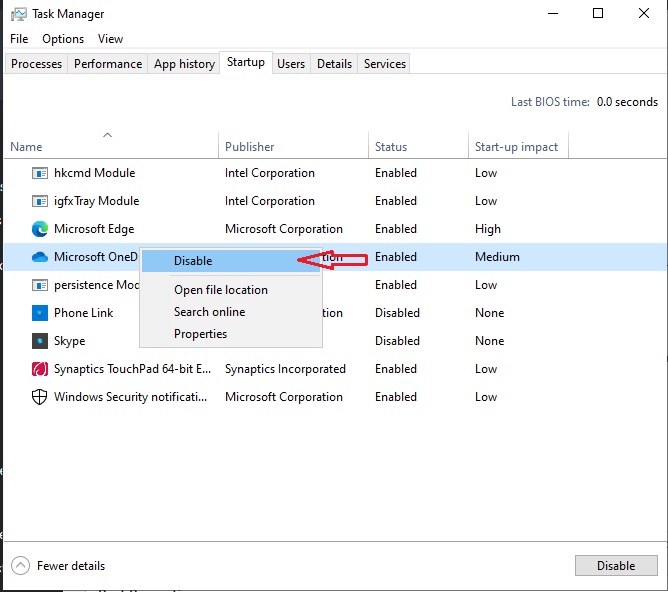Switch to the App history tab

pos(184,64)
